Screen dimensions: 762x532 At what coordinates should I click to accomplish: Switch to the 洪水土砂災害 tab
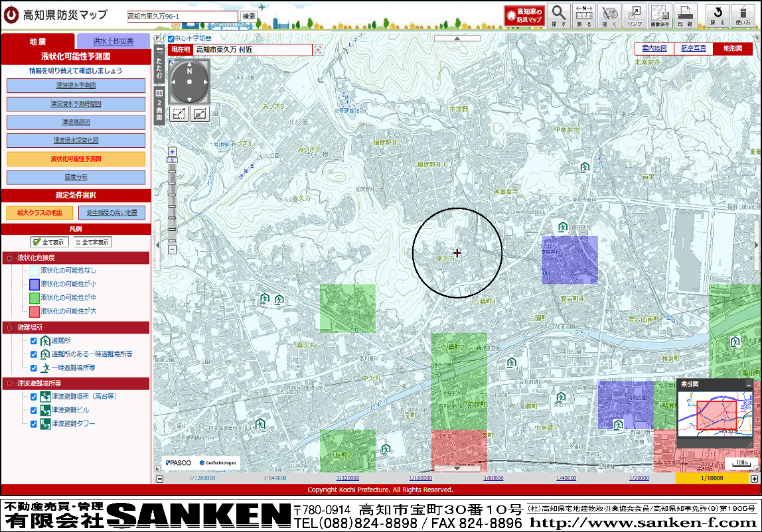click(x=114, y=41)
